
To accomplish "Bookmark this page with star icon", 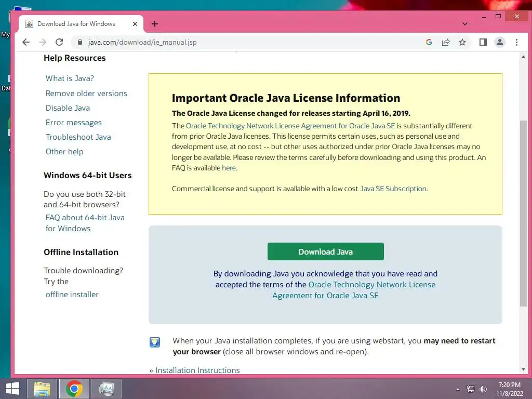I will point(462,42).
